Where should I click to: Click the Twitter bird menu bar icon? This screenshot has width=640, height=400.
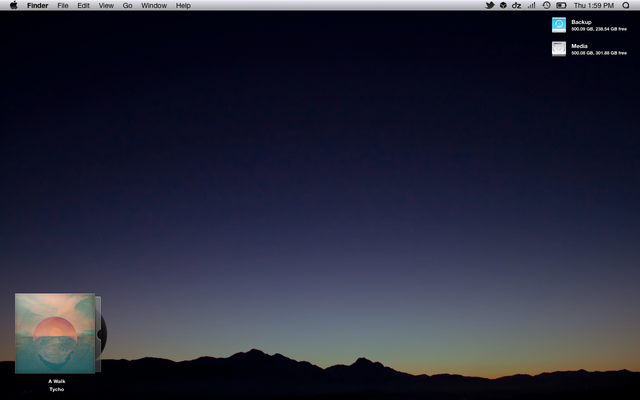coord(489,5)
